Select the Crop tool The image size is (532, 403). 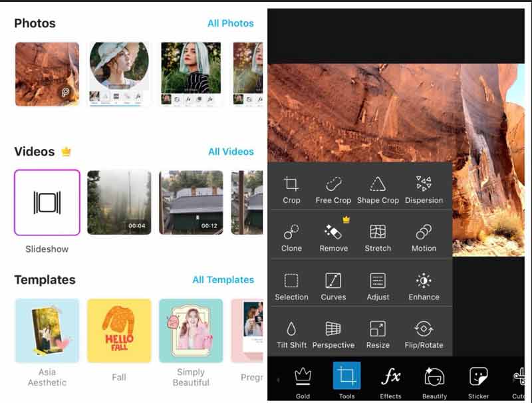[291, 190]
